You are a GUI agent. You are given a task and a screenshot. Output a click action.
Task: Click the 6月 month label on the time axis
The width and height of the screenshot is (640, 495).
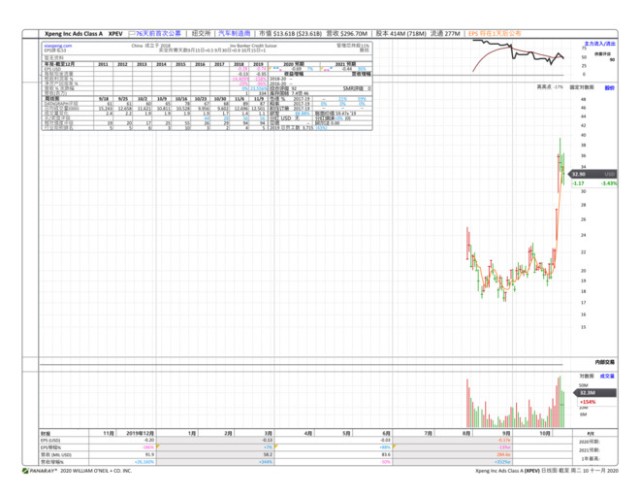tap(386, 433)
